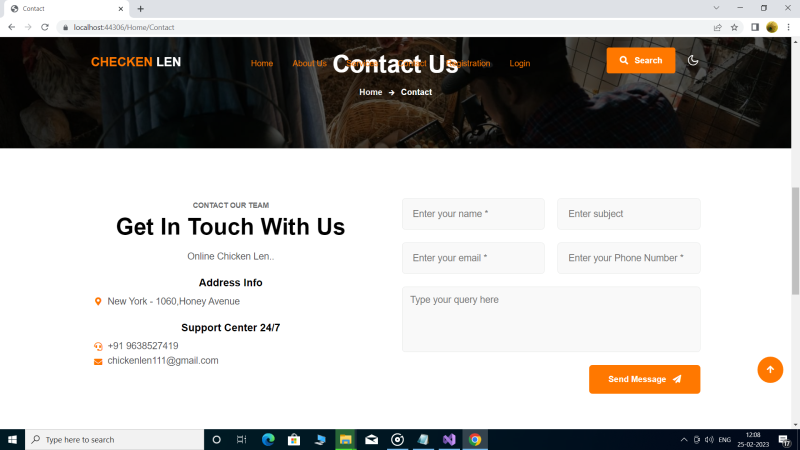Focus the Type your query textarea
Image resolution: width=800 pixels, height=450 pixels.
tap(551, 319)
